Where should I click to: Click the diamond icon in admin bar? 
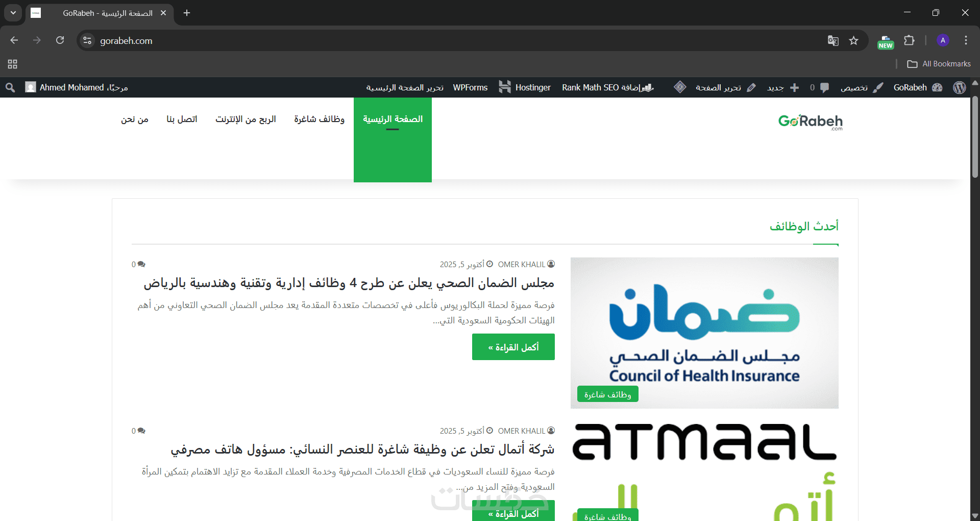680,87
